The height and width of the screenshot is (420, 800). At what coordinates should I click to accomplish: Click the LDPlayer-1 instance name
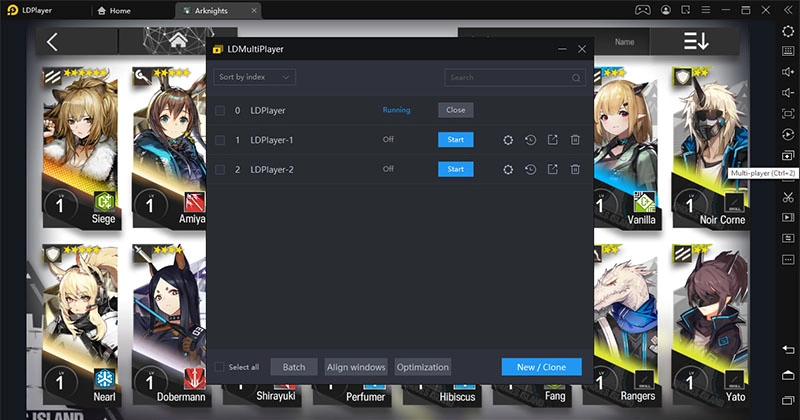click(x=271, y=140)
